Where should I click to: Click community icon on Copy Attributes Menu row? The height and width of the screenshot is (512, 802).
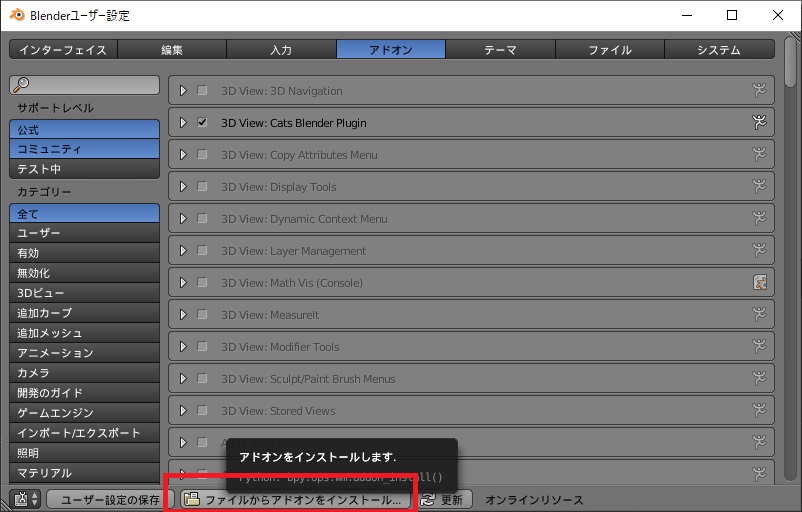click(x=759, y=154)
